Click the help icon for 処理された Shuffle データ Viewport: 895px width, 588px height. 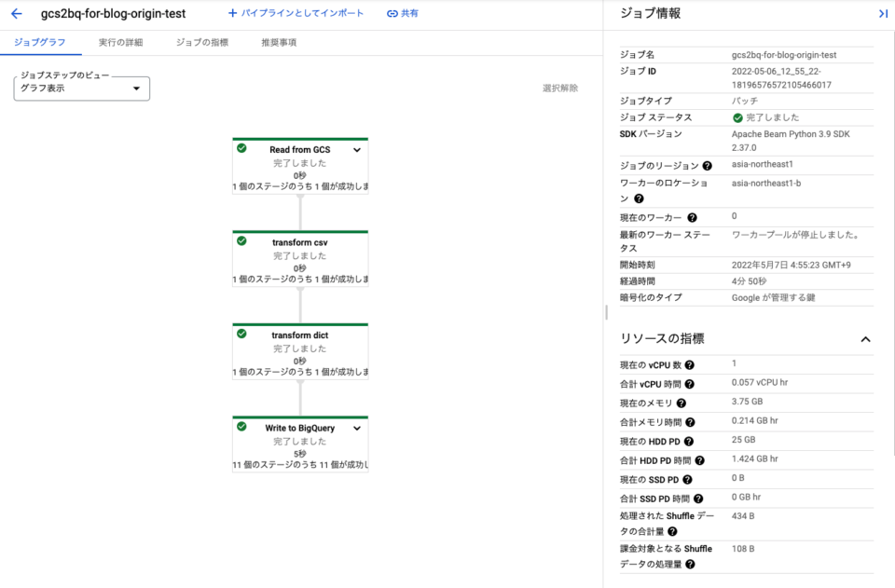point(674,531)
